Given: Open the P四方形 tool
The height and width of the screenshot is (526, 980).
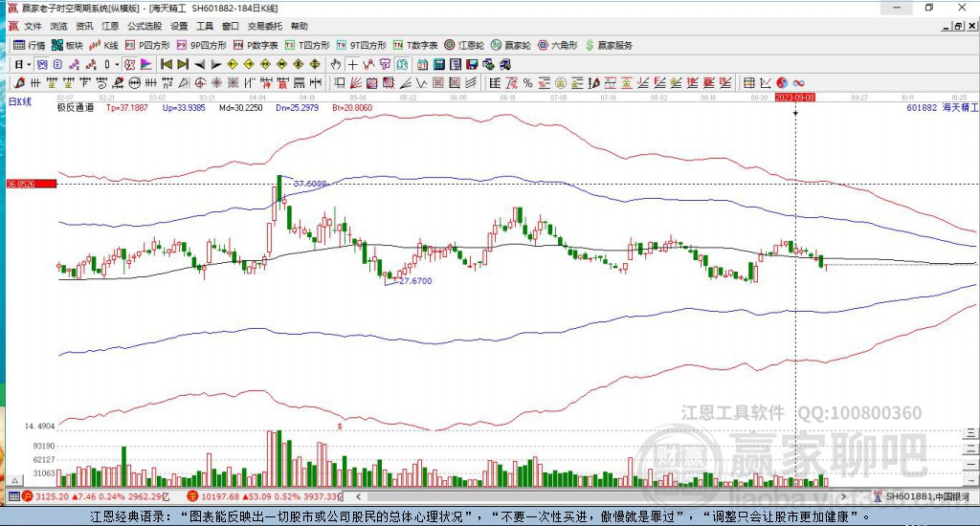Looking at the screenshot, I should pyautogui.click(x=147, y=45).
